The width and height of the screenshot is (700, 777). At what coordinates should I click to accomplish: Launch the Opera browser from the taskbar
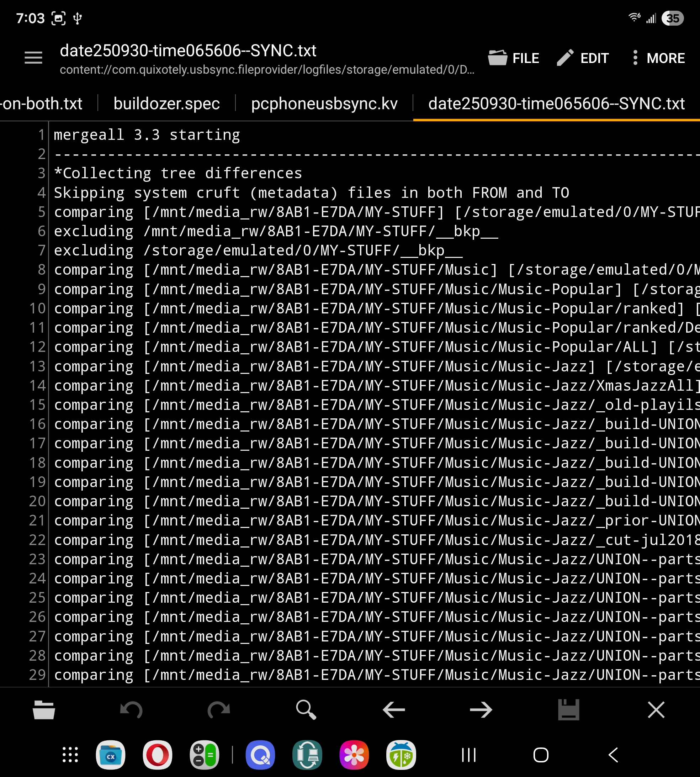point(157,755)
